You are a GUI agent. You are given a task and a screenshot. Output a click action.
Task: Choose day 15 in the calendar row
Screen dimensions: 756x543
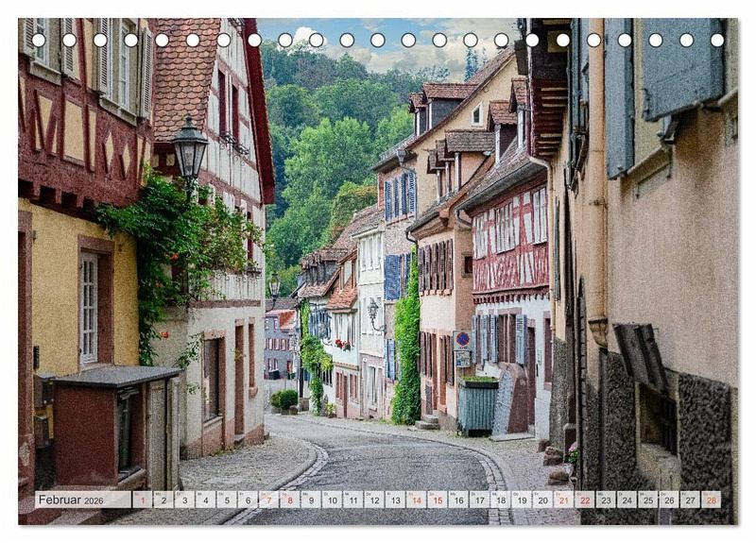coord(437,500)
